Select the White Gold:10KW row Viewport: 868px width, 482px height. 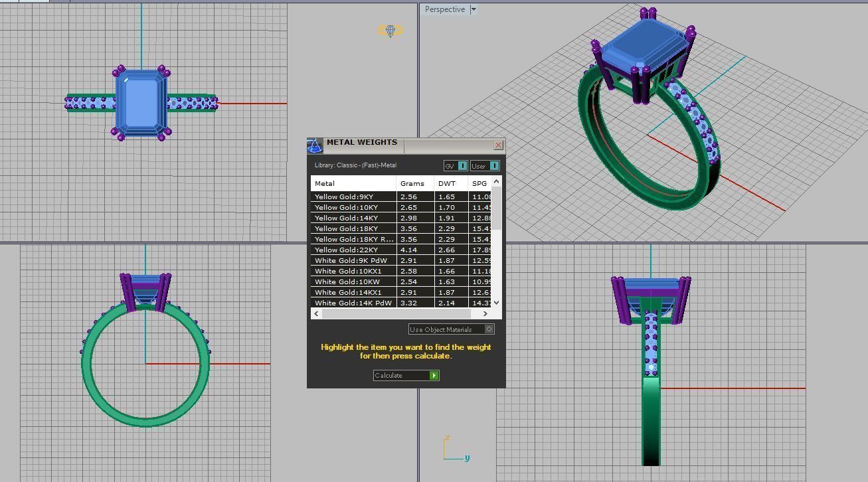401,281
